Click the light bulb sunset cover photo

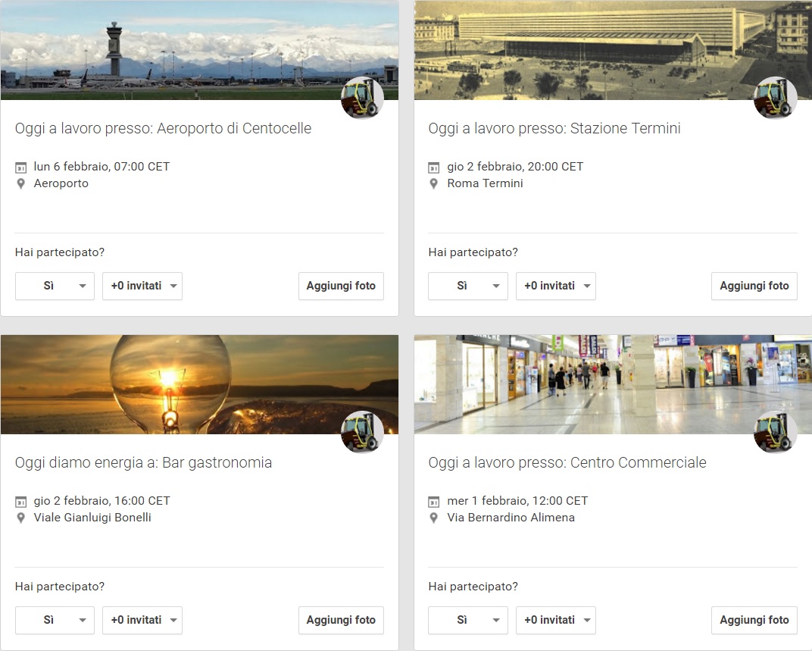199,384
